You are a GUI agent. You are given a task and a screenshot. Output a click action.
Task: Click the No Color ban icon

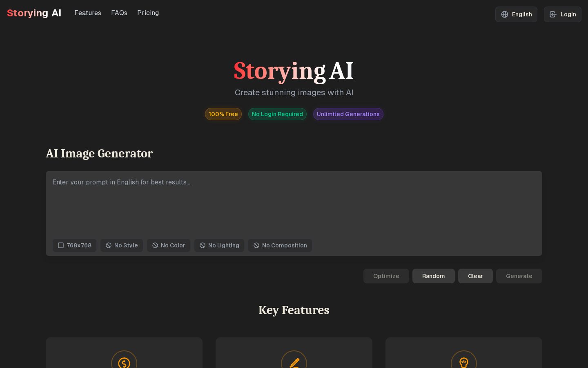pyautogui.click(x=155, y=245)
